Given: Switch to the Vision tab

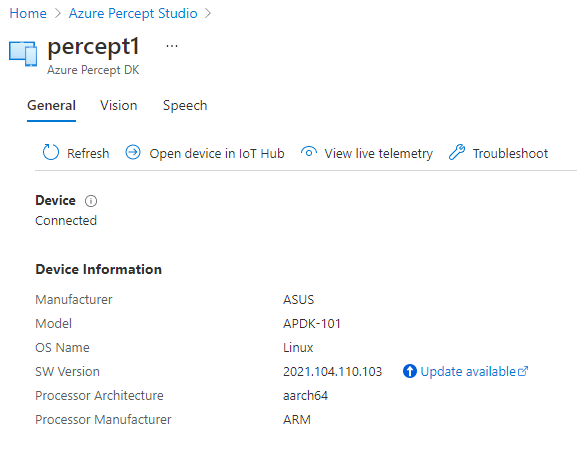Looking at the screenshot, I should point(118,106).
